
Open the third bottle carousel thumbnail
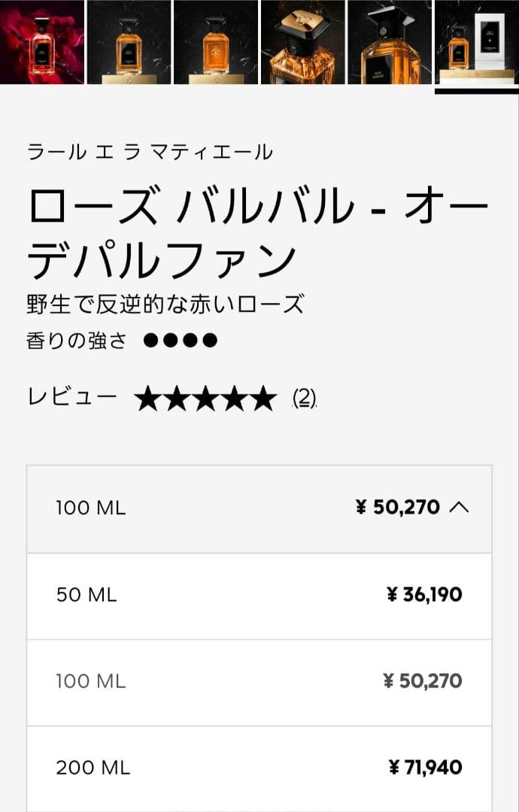click(216, 43)
